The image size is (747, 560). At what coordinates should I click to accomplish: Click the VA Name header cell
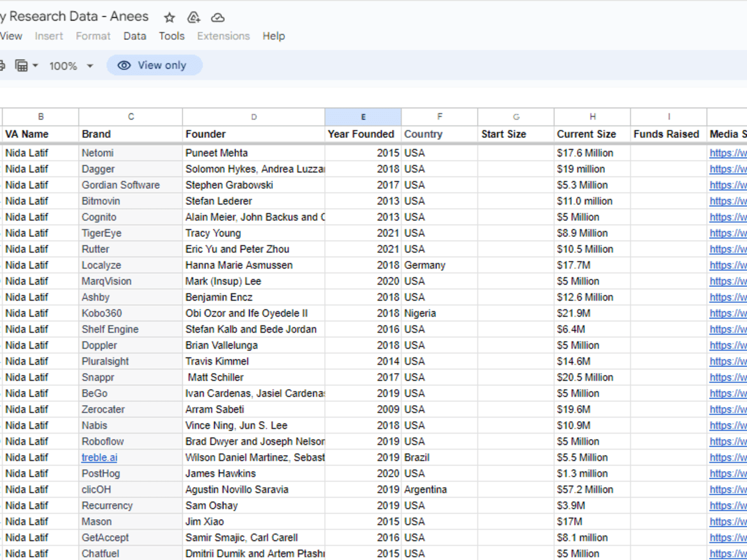(41, 134)
